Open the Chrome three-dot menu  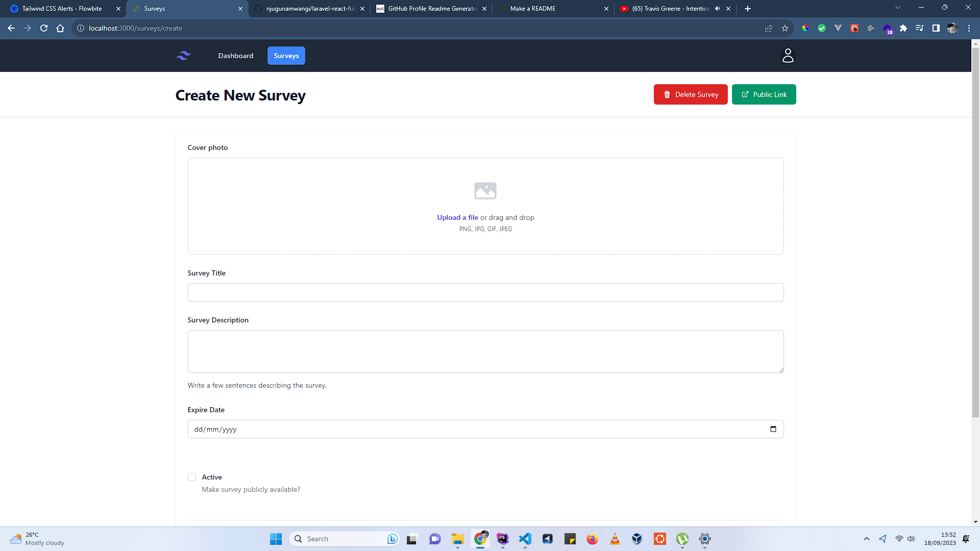(x=969, y=29)
